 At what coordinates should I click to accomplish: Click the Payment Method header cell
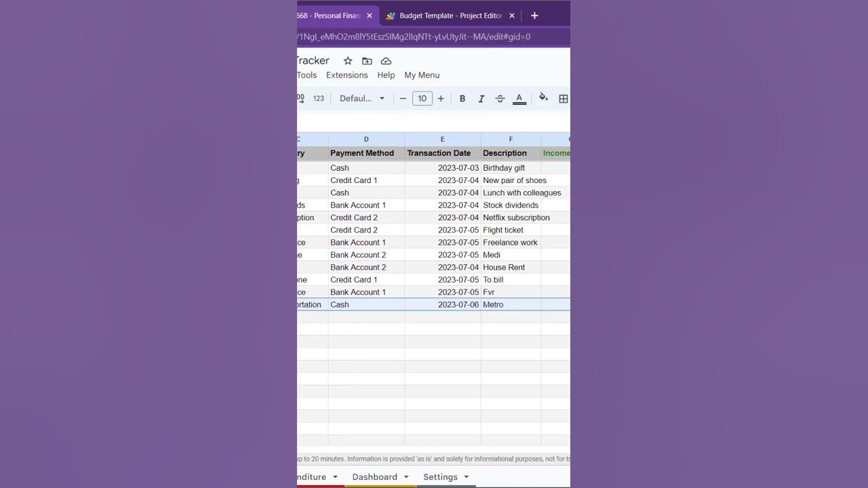(366, 153)
